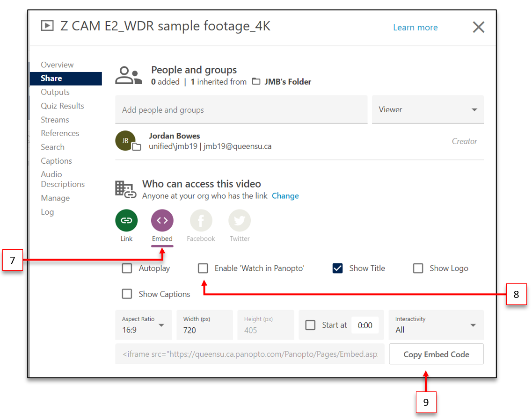Go to the Captions section

tap(56, 161)
